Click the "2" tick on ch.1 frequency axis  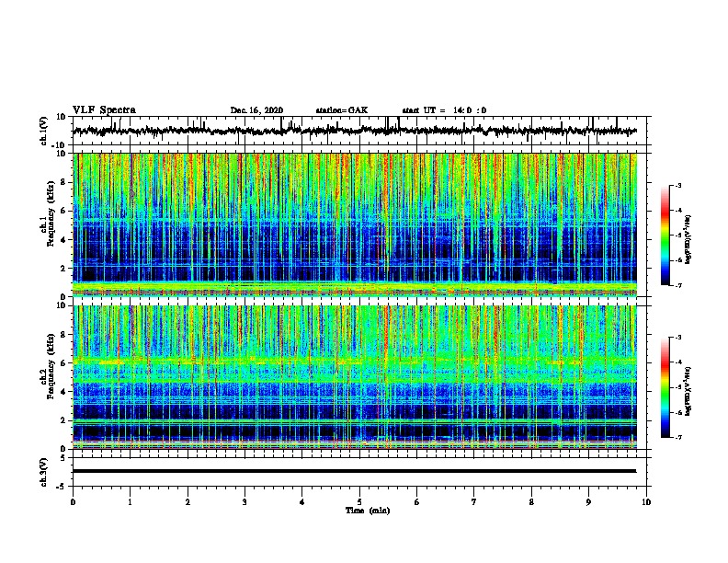tap(64, 269)
